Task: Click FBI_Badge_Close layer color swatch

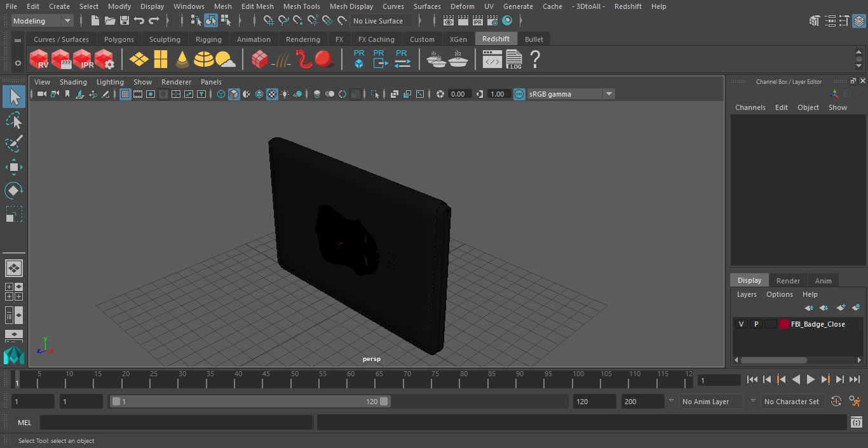Action: click(x=784, y=324)
